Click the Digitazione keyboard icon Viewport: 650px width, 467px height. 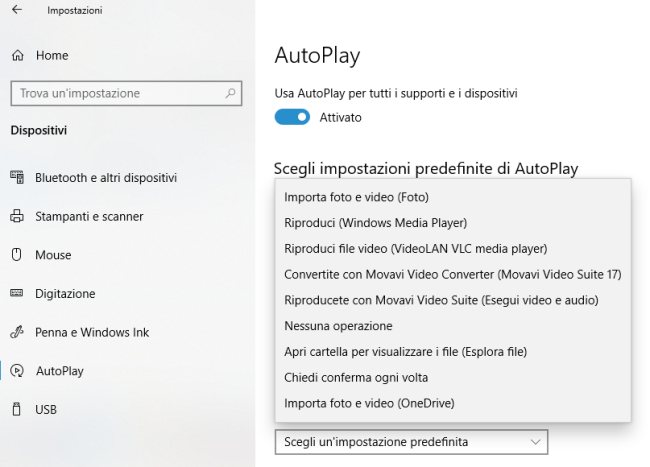pos(17,293)
